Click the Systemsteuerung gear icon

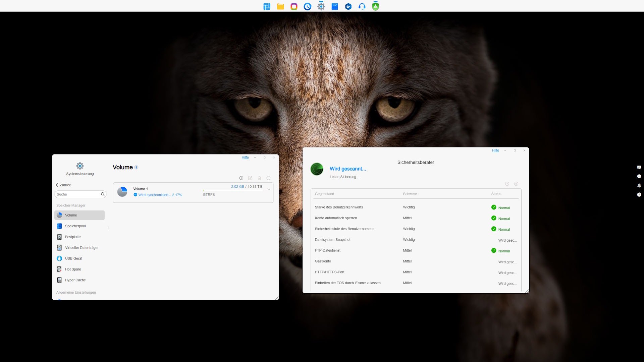click(79, 166)
